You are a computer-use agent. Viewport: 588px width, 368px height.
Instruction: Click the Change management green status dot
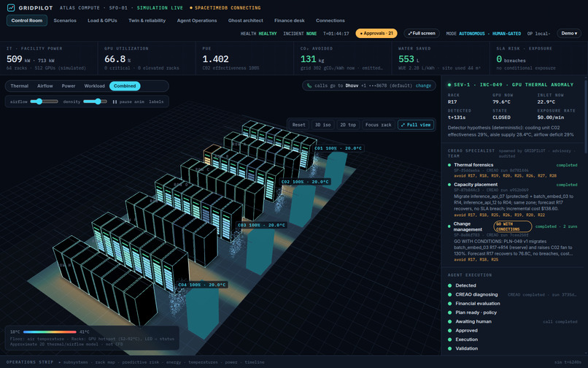click(x=449, y=226)
